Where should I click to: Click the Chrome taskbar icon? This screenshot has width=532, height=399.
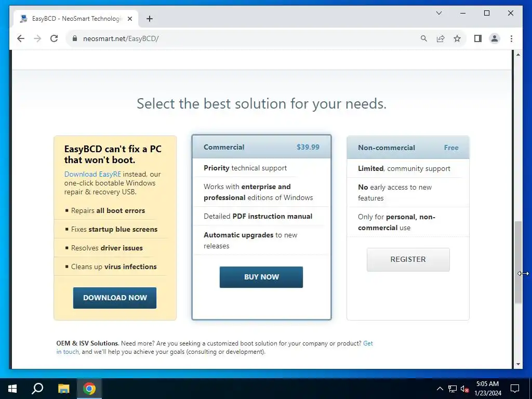89,389
